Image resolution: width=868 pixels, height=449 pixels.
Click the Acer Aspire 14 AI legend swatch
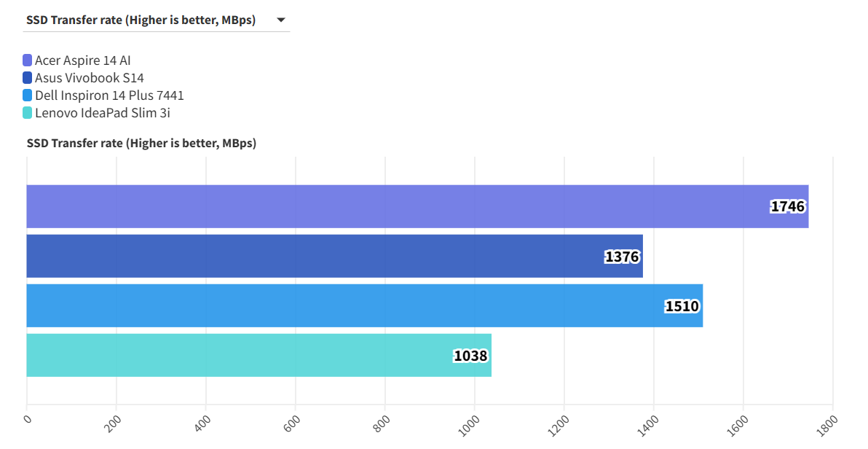tap(28, 60)
